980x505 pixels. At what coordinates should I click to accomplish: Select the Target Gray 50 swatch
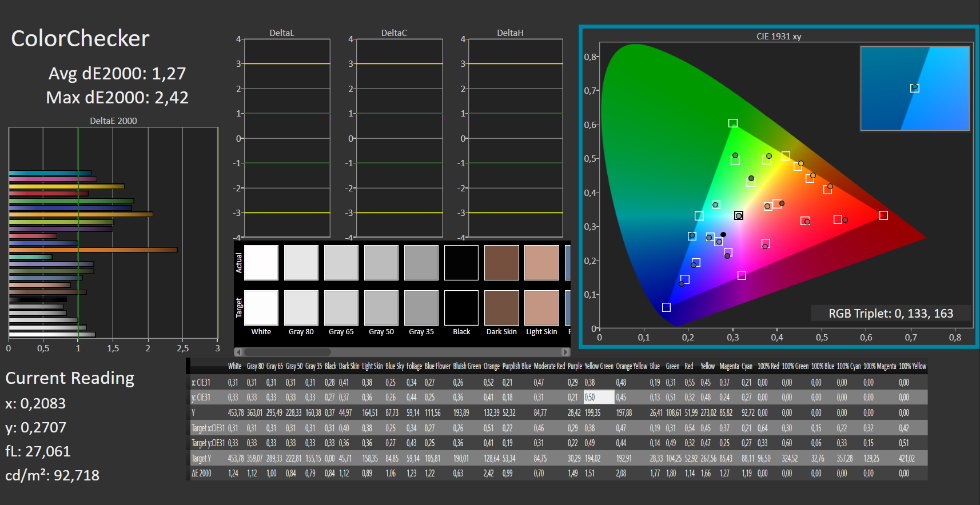pyautogui.click(x=381, y=307)
